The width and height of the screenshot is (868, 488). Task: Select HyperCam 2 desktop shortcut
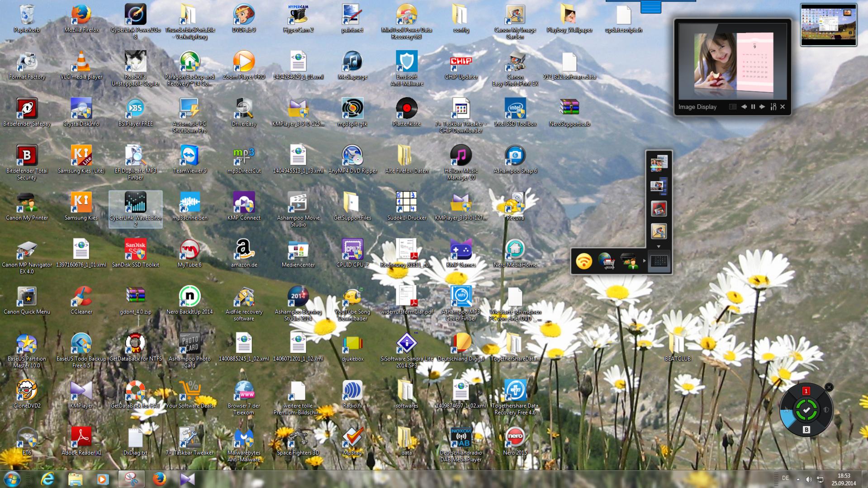tap(298, 19)
